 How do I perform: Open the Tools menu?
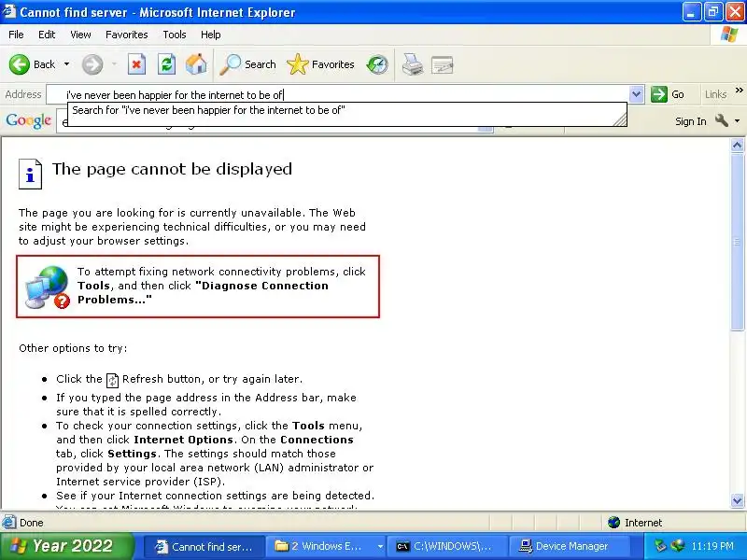(x=175, y=35)
